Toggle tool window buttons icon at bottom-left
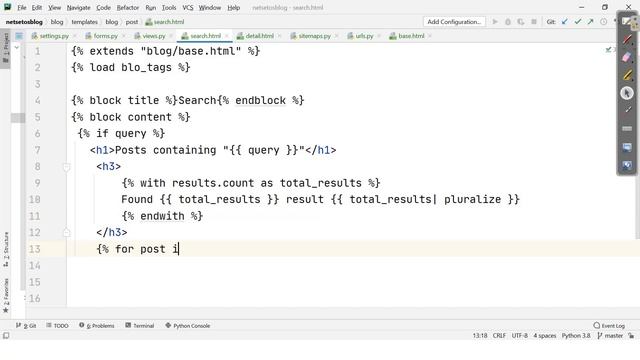 click(6, 336)
